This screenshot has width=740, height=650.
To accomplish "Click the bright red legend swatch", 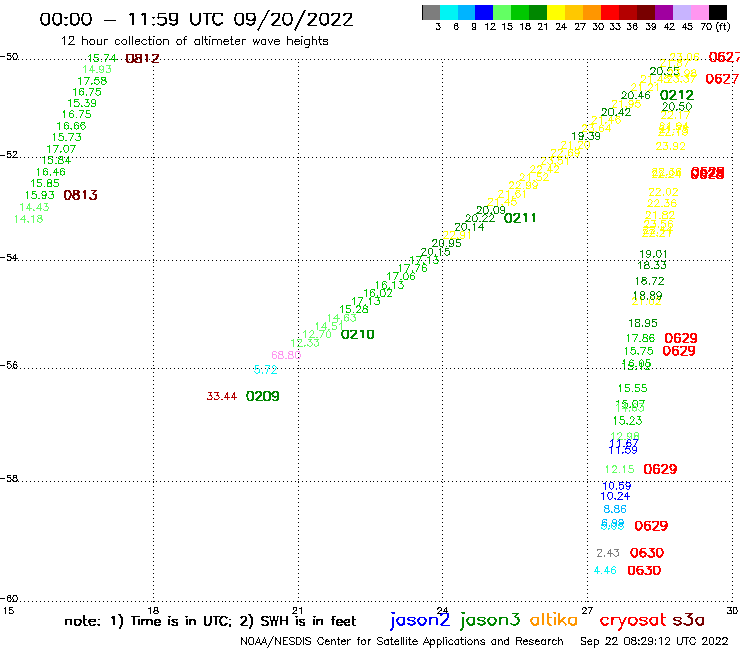I will pos(610,12).
